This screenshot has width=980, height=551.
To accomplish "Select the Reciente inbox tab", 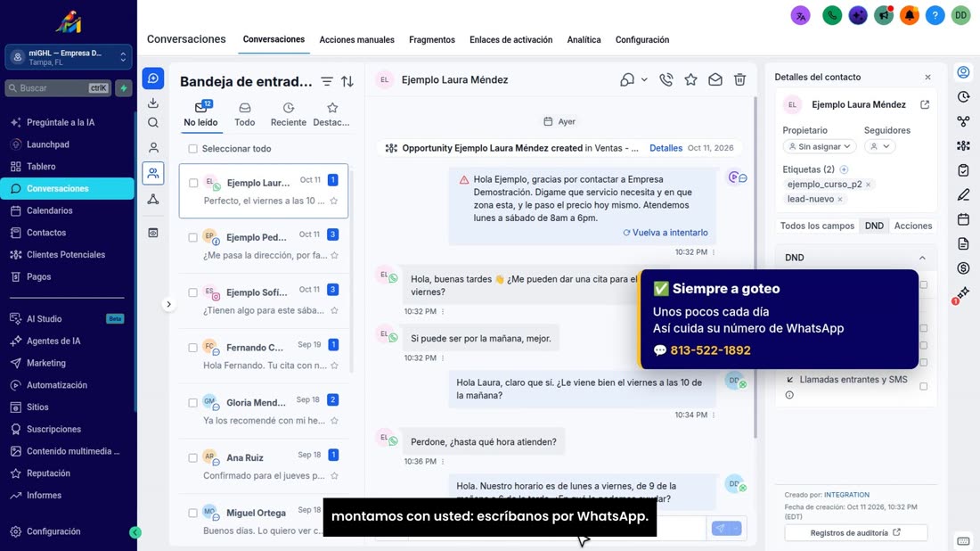I will tap(288, 115).
